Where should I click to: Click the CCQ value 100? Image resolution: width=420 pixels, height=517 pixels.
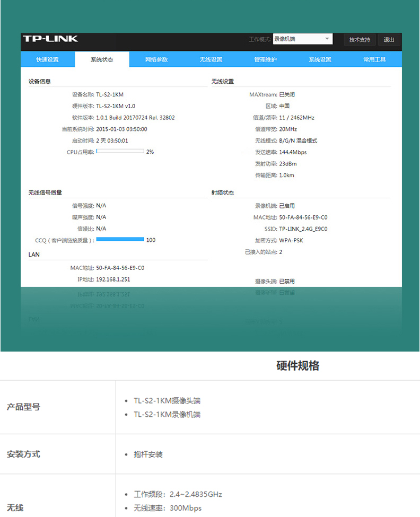tap(151, 240)
